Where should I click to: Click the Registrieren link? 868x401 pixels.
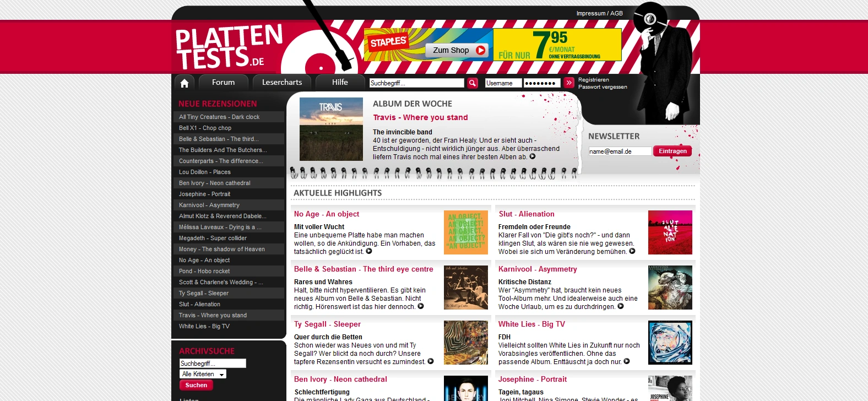(x=594, y=80)
